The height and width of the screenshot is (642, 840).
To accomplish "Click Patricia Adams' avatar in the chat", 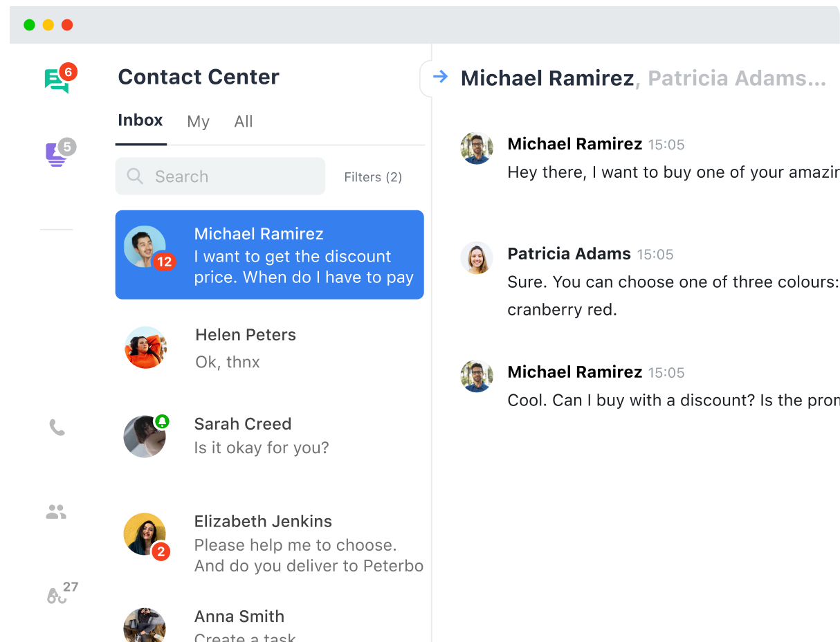I will pos(477,258).
